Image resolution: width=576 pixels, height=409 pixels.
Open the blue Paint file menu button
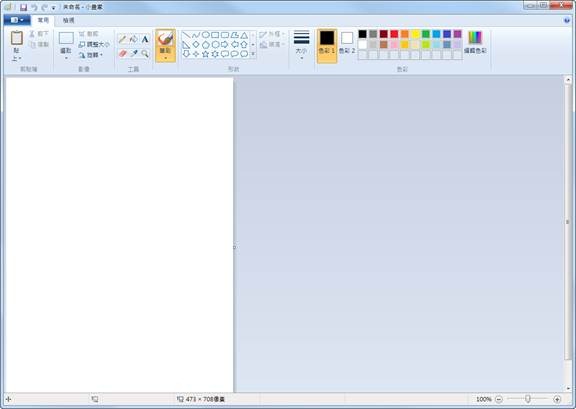[17, 20]
